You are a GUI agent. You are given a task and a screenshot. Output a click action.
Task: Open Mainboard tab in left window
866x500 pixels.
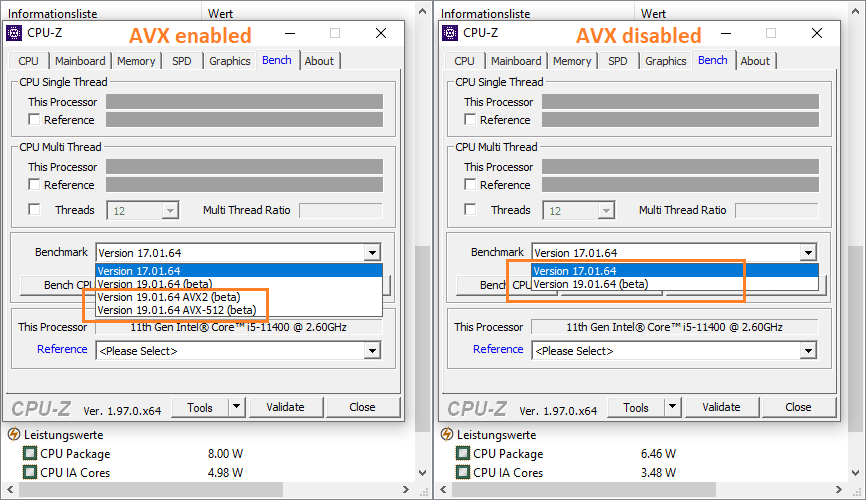pos(80,61)
